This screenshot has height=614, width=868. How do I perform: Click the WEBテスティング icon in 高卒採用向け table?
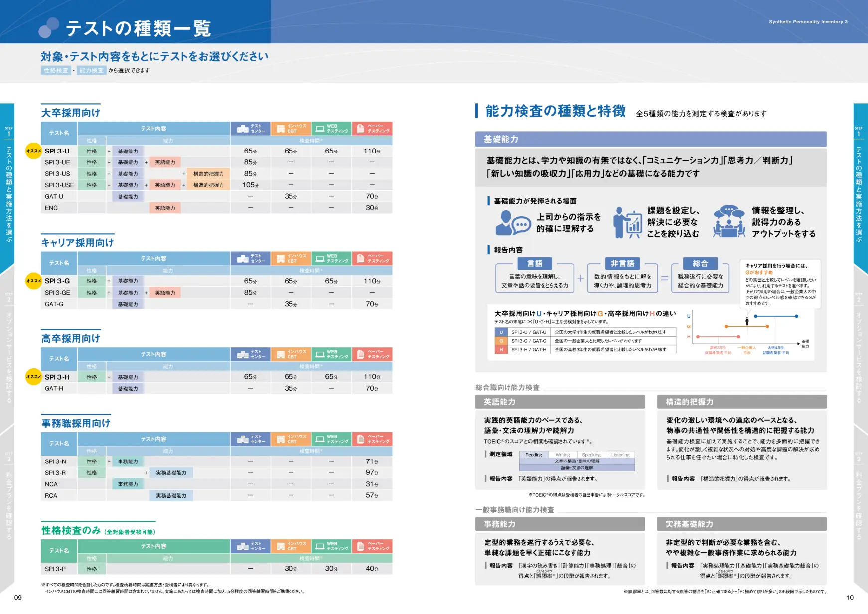click(x=319, y=354)
